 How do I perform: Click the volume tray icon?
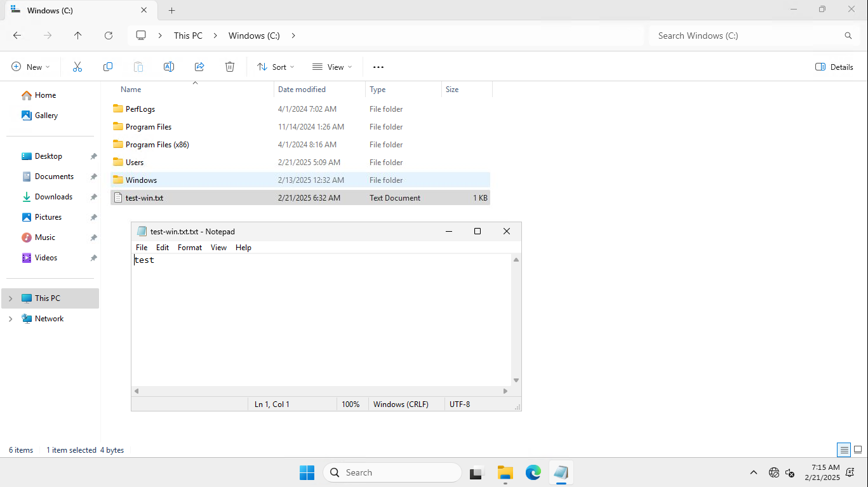790,472
